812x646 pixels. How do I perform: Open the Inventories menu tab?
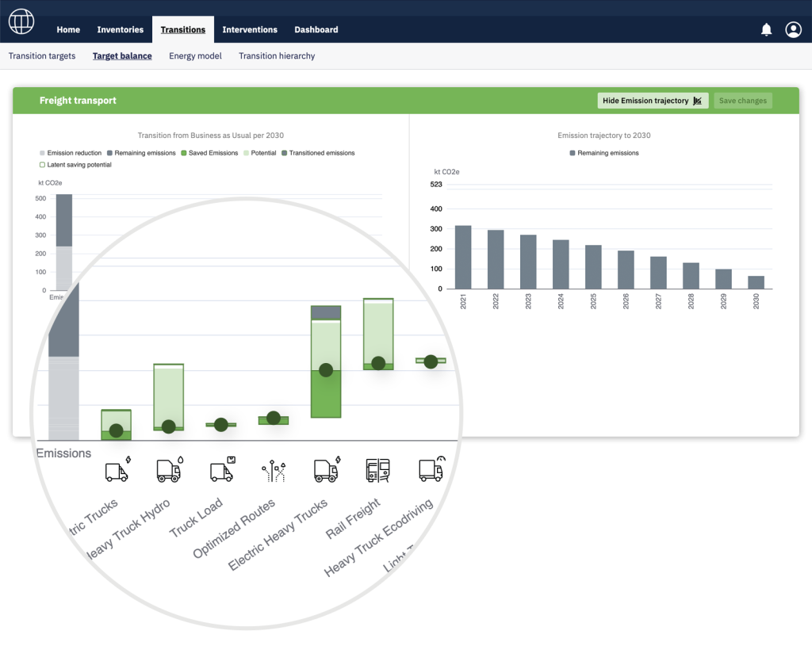(120, 30)
